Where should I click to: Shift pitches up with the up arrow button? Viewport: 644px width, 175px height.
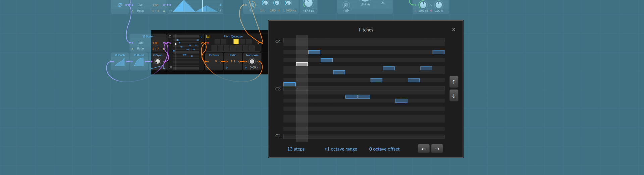pyautogui.click(x=454, y=82)
